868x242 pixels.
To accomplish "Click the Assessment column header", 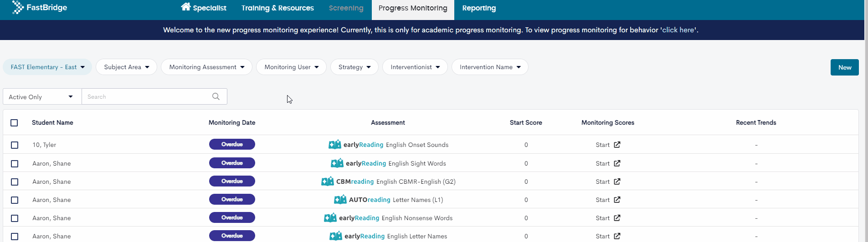I will point(388,123).
